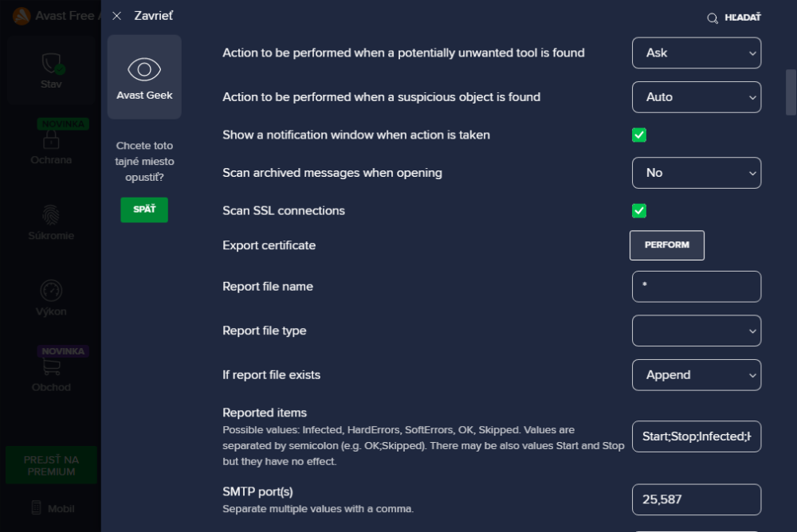Expand the Report file type dropdown
The image size is (797, 532).
click(696, 331)
